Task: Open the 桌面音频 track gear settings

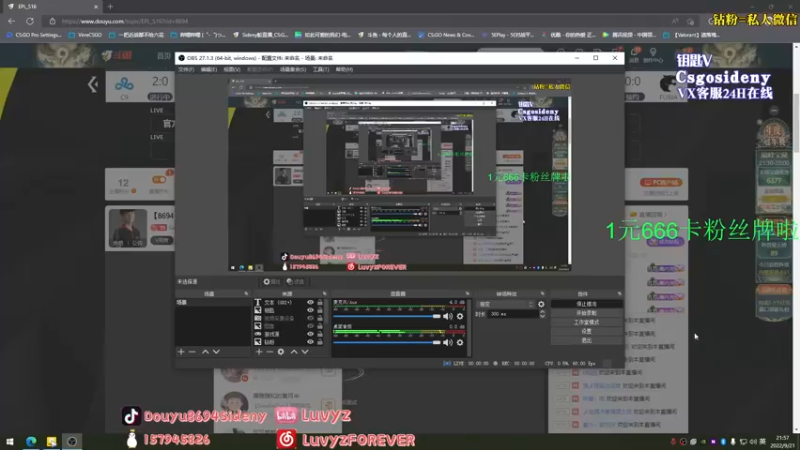Action: pos(460,342)
